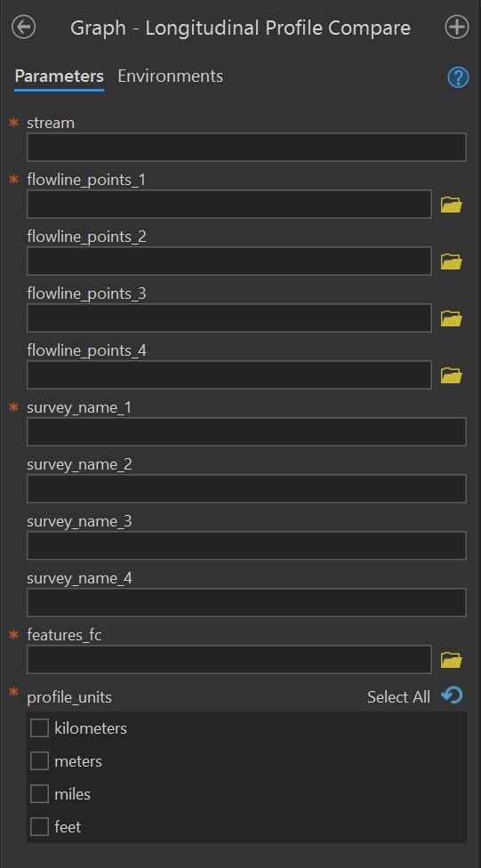Focus the stream input field

[246, 148]
